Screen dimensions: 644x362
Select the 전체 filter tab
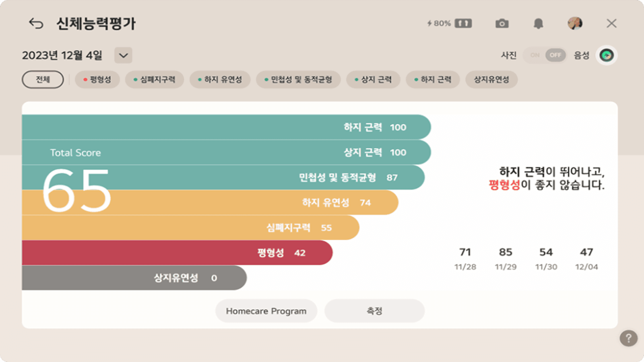[x=43, y=80]
